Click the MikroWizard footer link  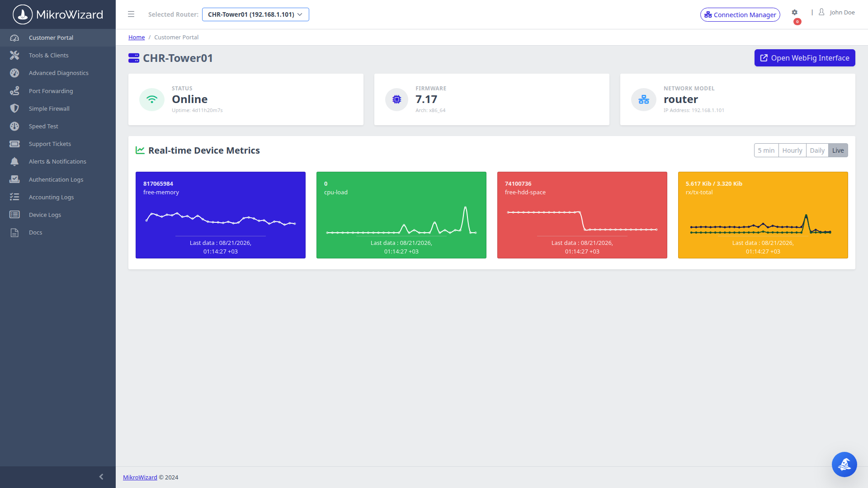point(140,477)
